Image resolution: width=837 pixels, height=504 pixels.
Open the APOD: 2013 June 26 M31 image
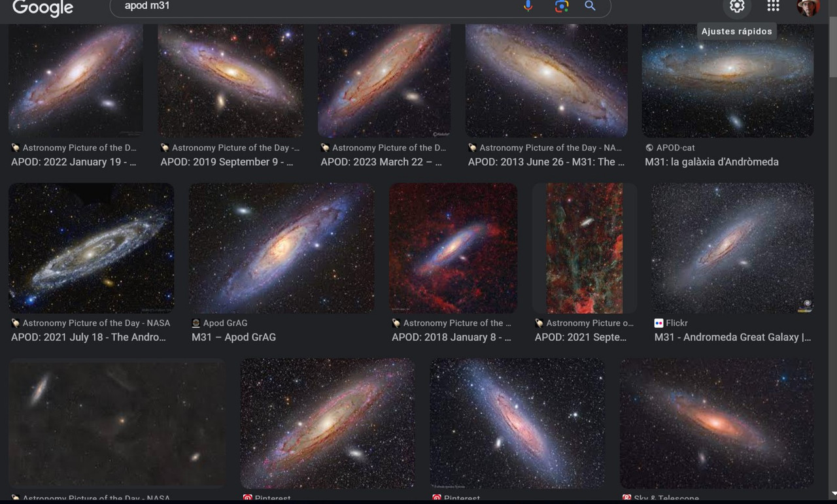pos(547,80)
